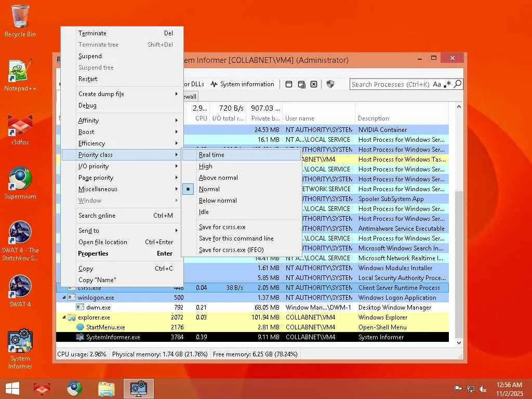The height and width of the screenshot is (399, 532).
Task: Expand the Send to submenu
Action: [122, 230]
